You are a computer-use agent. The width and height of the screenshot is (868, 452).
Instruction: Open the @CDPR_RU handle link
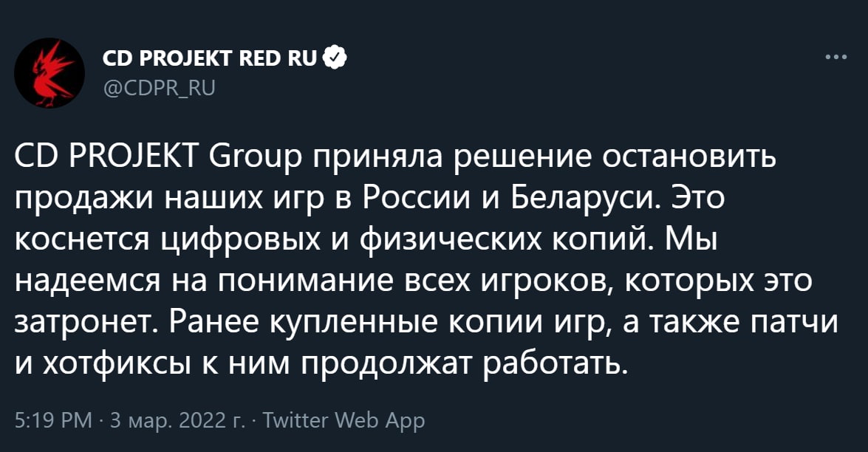(159, 88)
